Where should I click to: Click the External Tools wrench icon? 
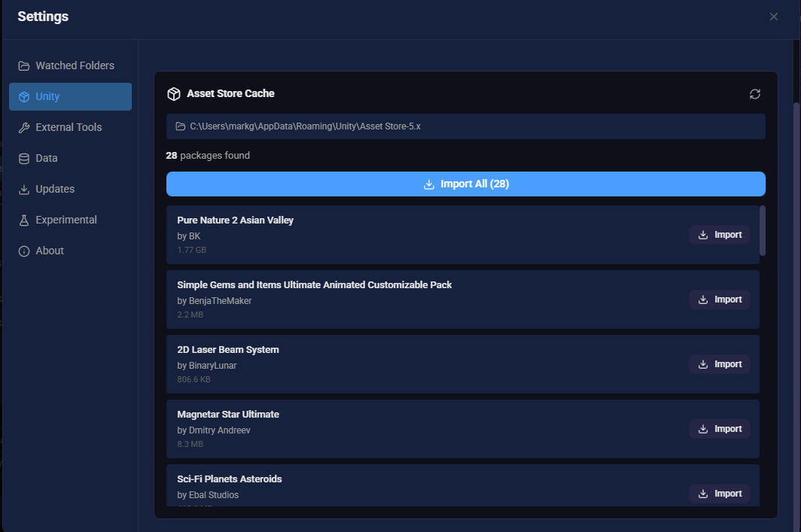pyautogui.click(x=23, y=127)
